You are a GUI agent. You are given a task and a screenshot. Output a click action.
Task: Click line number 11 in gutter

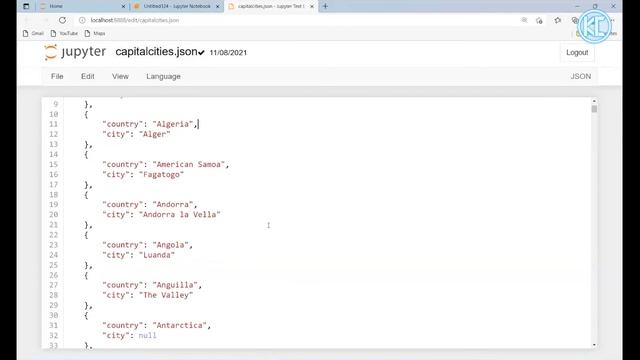(53, 124)
